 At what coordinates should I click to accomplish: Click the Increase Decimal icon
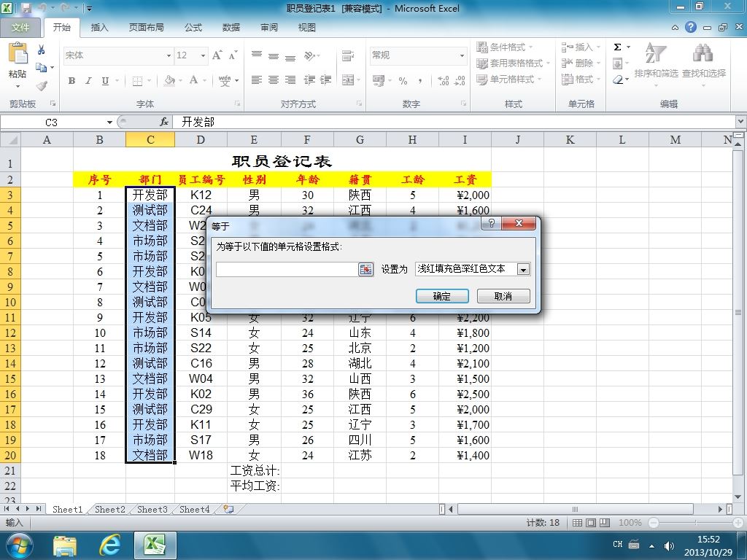coord(443,80)
